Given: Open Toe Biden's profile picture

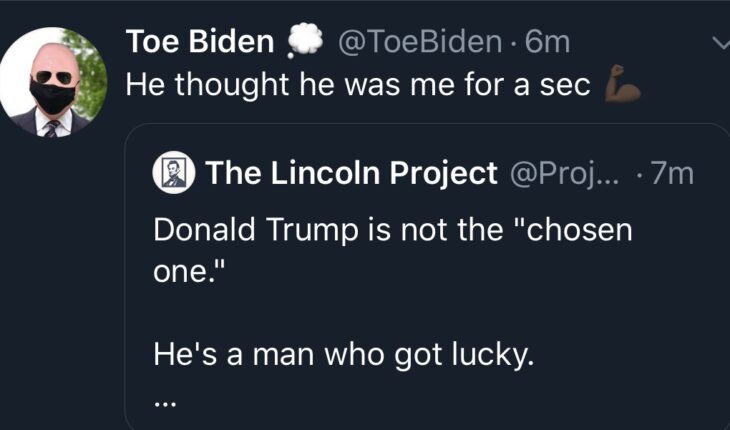Looking at the screenshot, I should point(56,82).
